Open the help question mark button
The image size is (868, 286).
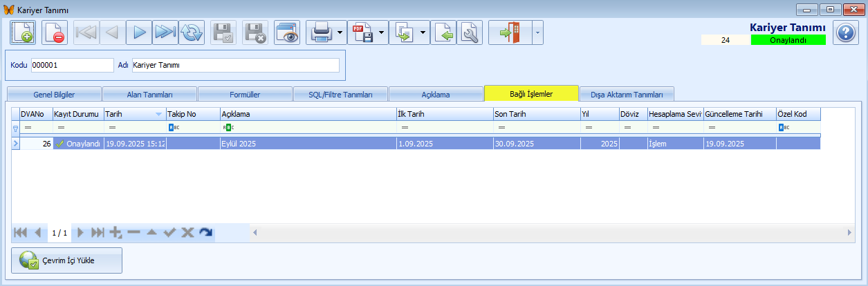(844, 32)
